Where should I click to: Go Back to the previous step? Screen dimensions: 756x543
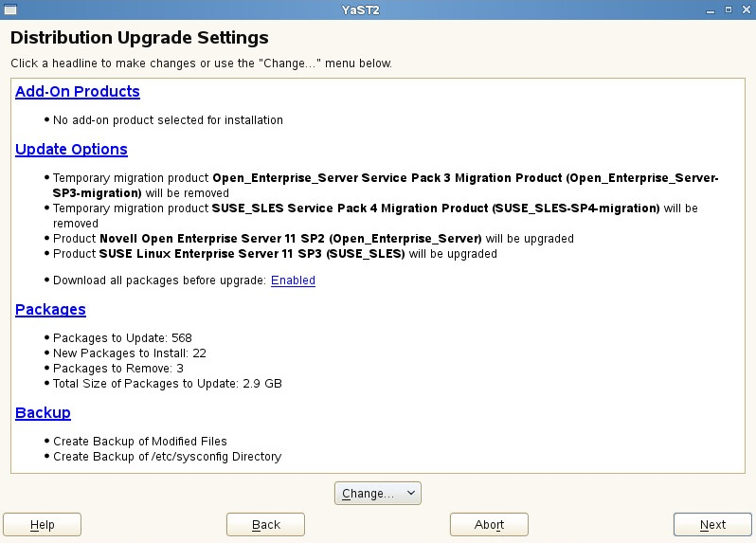click(266, 525)
